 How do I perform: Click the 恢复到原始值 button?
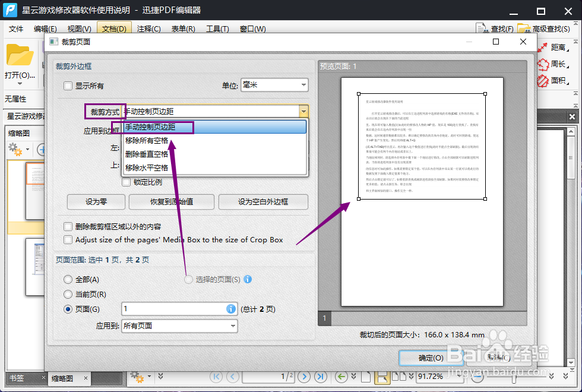172,202
